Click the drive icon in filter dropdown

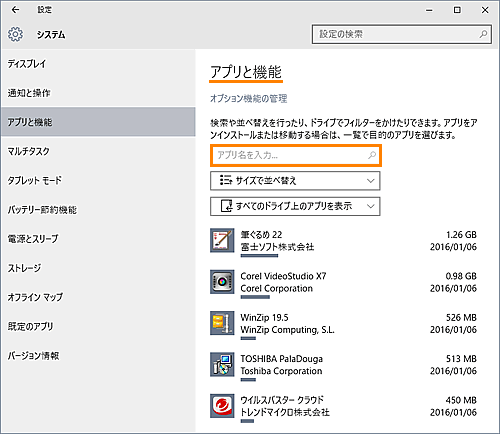tap(227, 206)
